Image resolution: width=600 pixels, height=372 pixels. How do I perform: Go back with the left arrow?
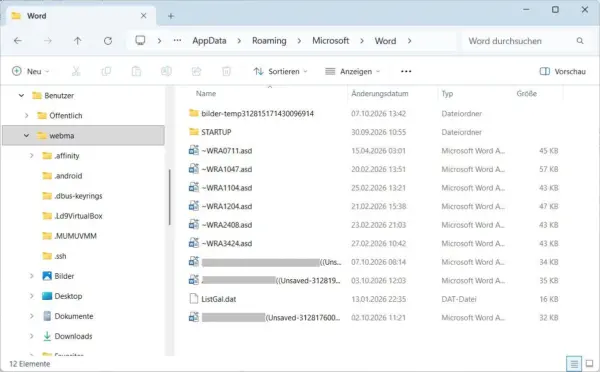click(x=18, y=41)
